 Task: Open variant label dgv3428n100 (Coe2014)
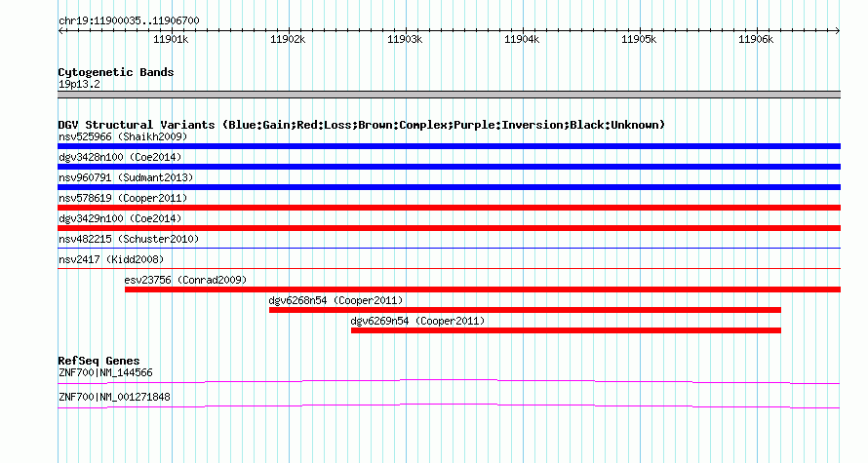coord(120,157)
